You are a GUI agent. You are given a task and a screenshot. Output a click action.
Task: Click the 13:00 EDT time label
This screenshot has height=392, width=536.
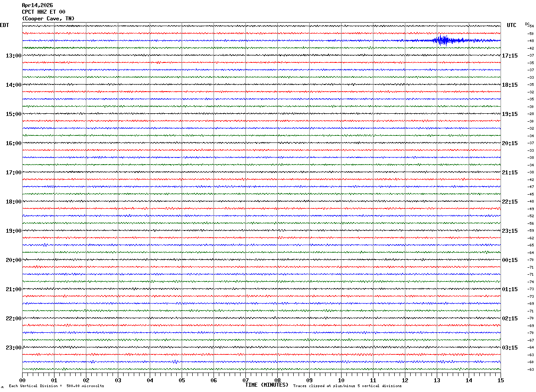(x=13, y=56)
